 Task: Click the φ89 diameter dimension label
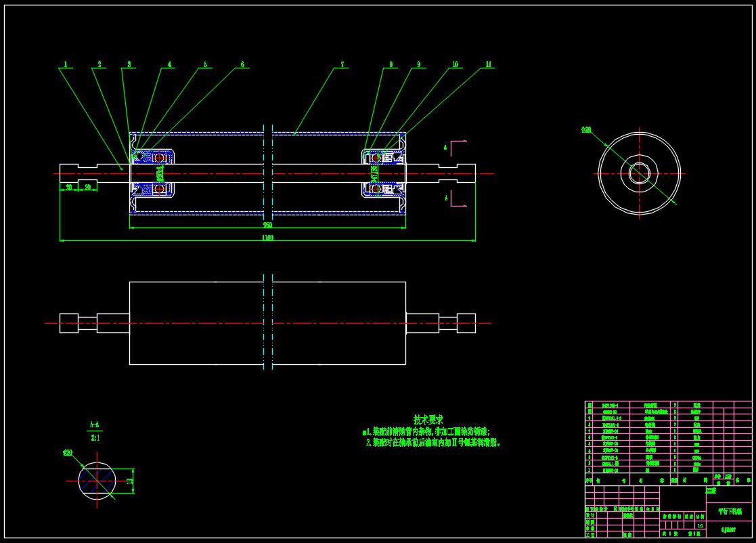586,129
